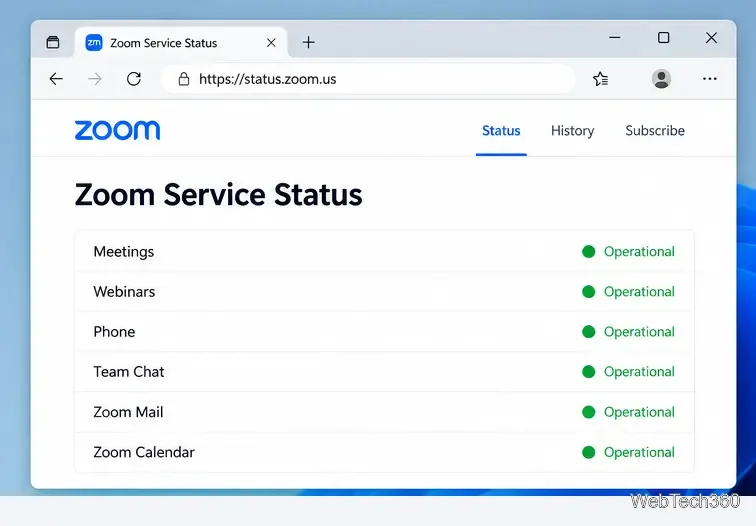Screen dimensions: 756x526
Task: Open the favorites star icon
Action: pyautogui.click(x=601, y=79)
